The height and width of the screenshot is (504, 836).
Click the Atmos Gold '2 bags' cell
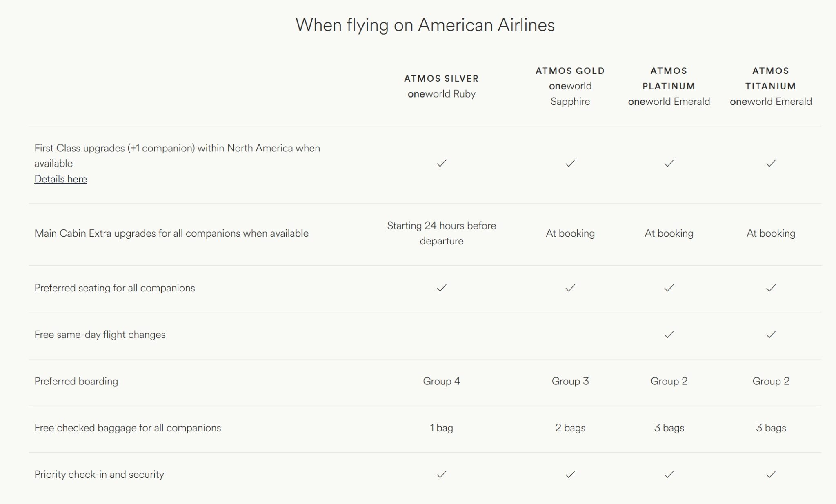tap(570, 428)
